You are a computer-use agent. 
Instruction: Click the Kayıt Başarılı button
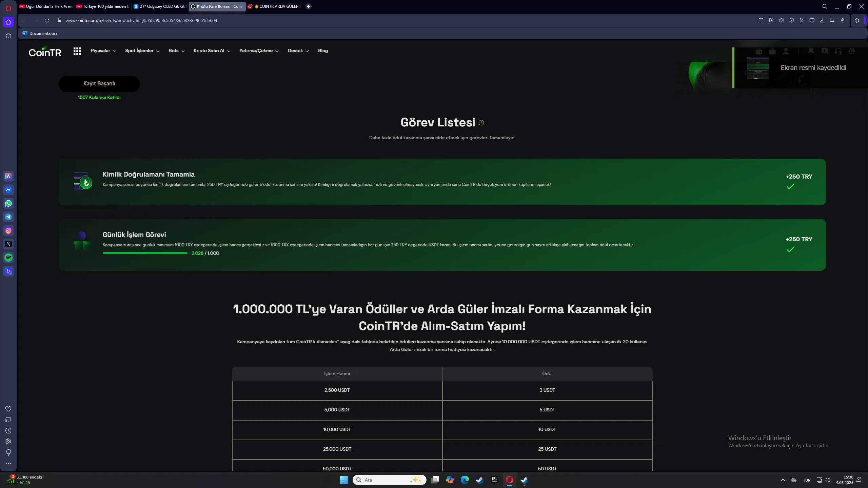99,84
